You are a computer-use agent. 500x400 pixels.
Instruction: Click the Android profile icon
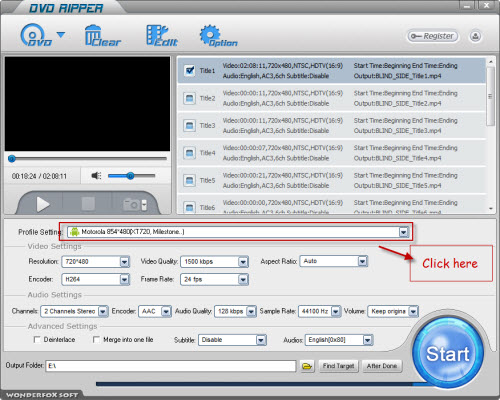pos(74,232)
